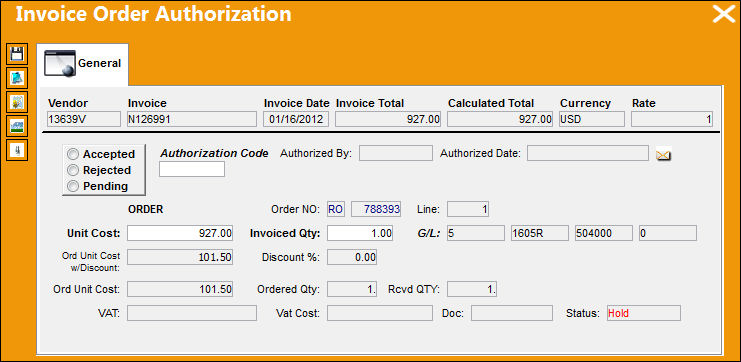
Task: Click the G/L field showing 1605R
Action: coord(540,233)
